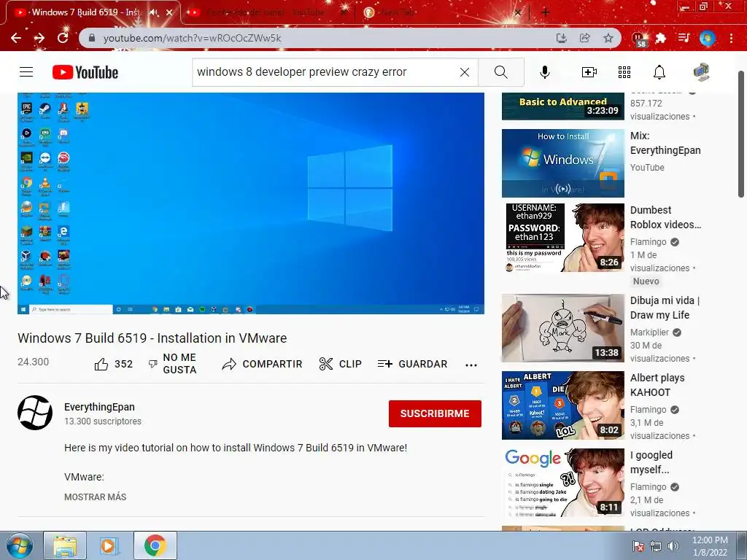
Task: Click the share page icon in address bar
Action: (584, 38)
